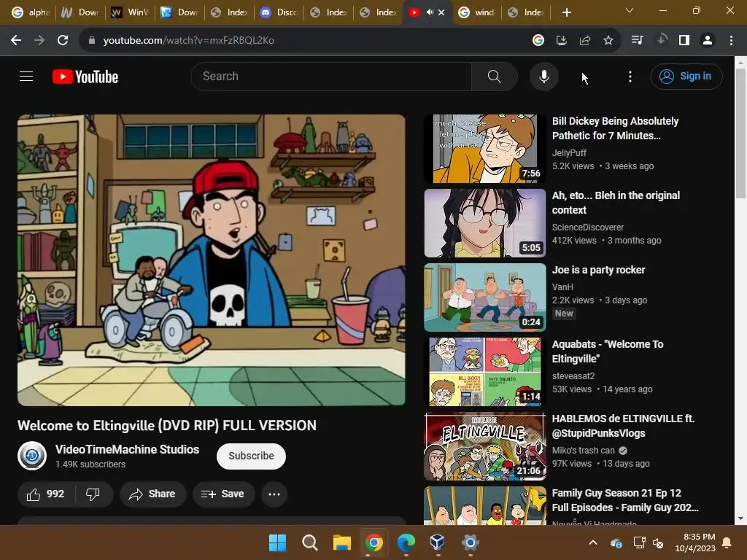
Task: Open media controls in Chrome toolbar
Action: (637, 41)
